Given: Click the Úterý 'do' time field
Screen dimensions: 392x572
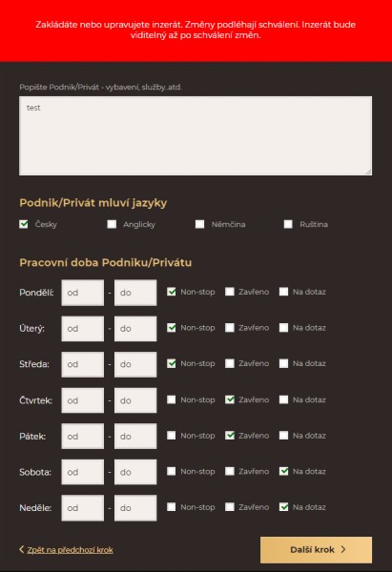Looking at the screenshot, I should click(x=135, y=328).
